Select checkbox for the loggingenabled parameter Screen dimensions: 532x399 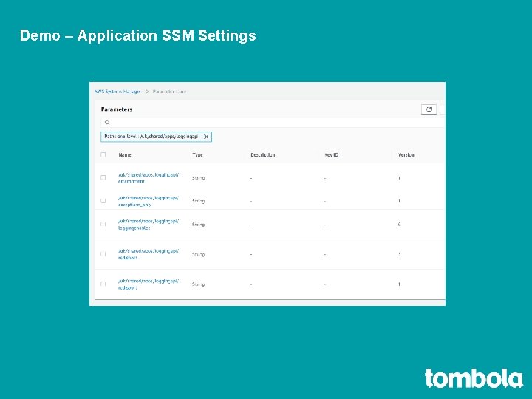(103, 225)
